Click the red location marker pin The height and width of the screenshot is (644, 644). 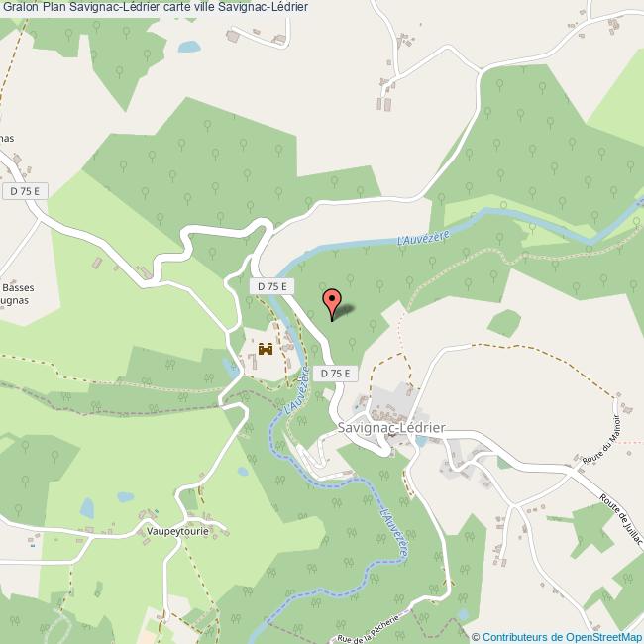332,304
